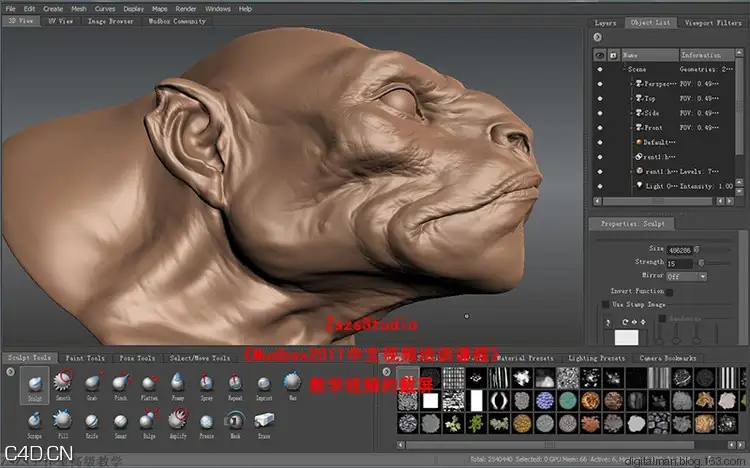Click the Object List vertical scrollbar up arrow
Viewport: 750px width, 468px height.
[739, 52]
